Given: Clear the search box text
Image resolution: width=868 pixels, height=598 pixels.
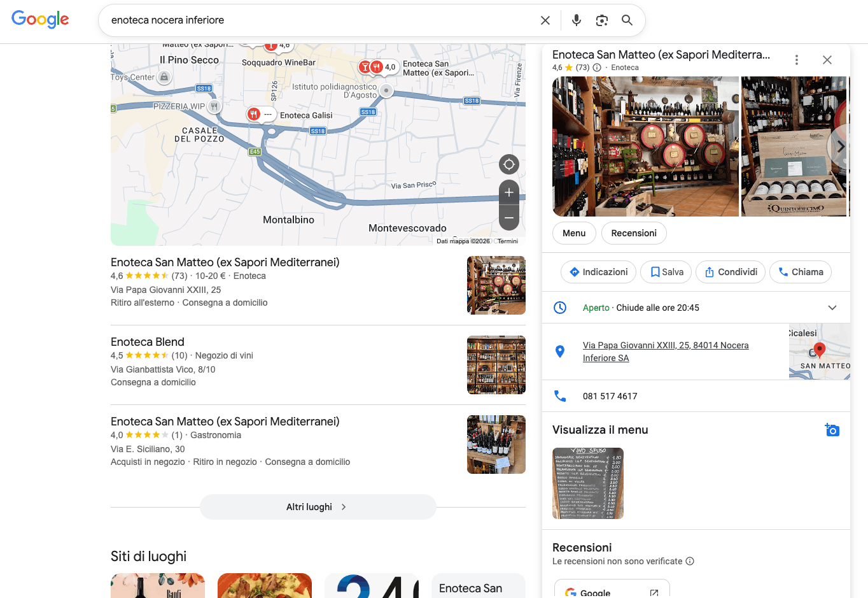Looking at the screenshot, I should pyautogui.click(x=545, y=20).
